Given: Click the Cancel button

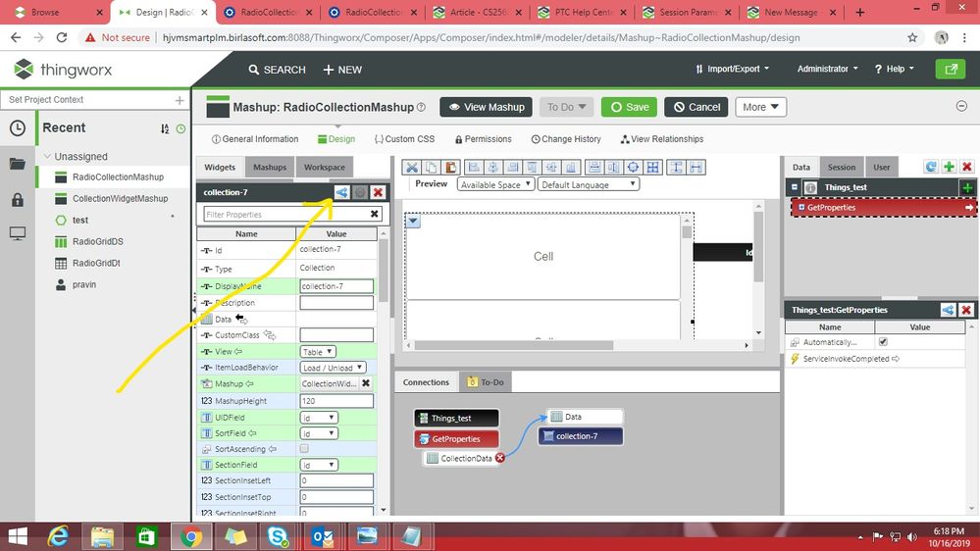Looking at the screenshot, I should pyautogui.click(x=696, y=107).
